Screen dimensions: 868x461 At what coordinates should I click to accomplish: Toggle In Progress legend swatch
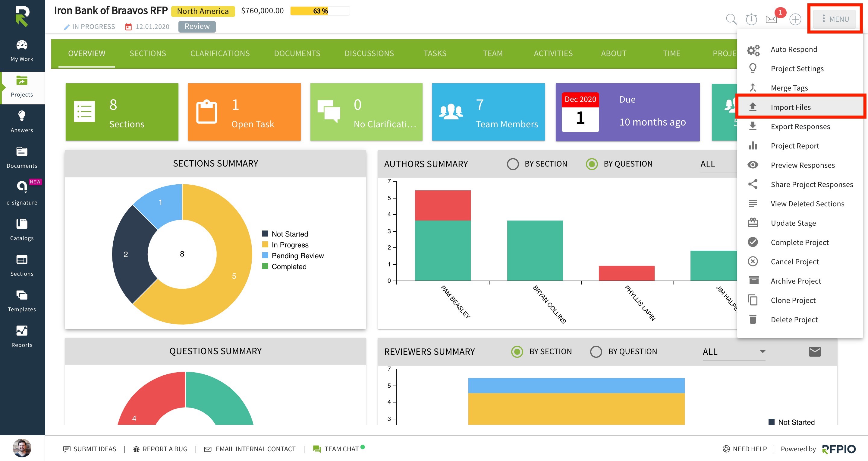pos(265,244)
